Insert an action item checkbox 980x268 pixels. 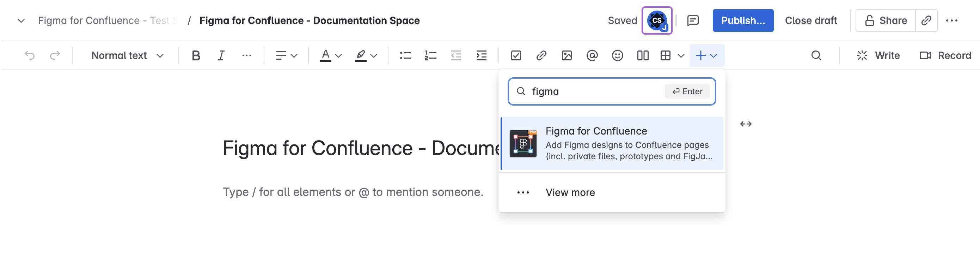click(516, 56)
